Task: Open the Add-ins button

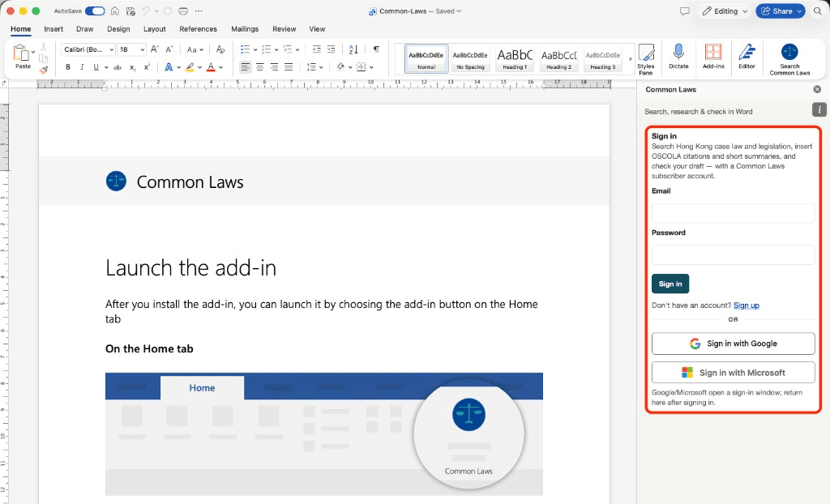Action: 713,56
